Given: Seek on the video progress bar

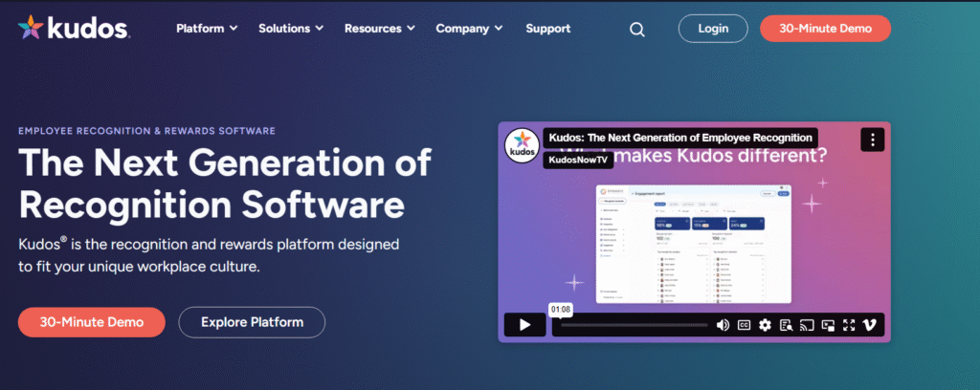Looking at the screenshot, I should 634,324.
